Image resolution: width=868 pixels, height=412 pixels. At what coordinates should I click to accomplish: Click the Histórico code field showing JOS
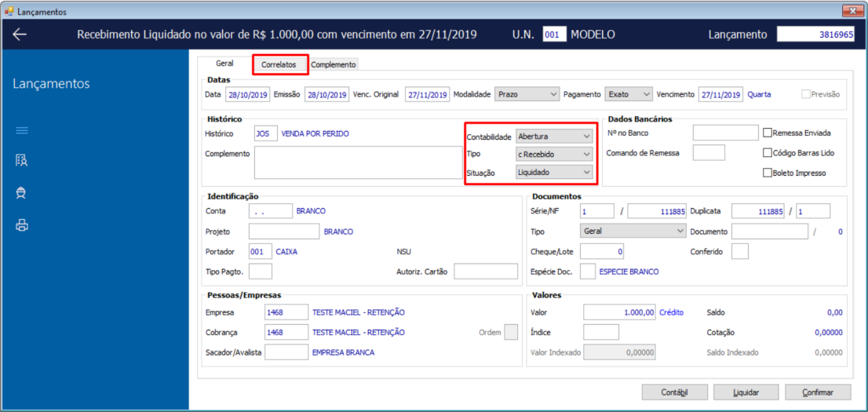click(x=266, y=133)
